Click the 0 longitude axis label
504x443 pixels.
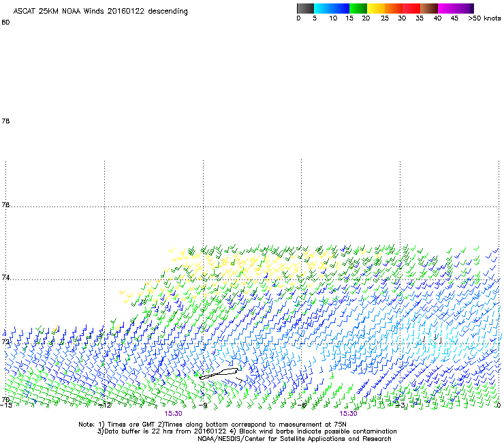tap(499, 406)
